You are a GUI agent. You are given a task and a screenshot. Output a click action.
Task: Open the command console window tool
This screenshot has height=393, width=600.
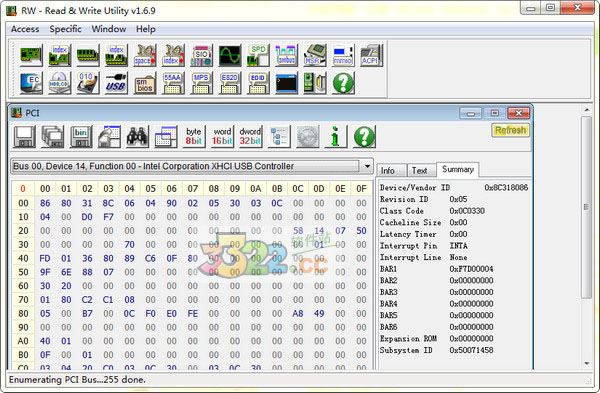(286, 83)
